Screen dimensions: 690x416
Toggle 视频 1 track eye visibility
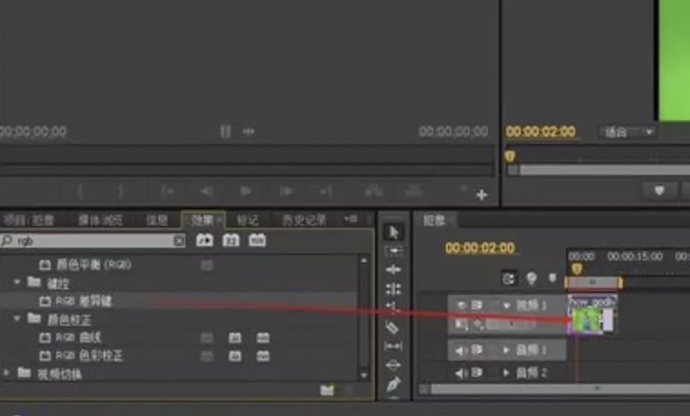(462, 305)
